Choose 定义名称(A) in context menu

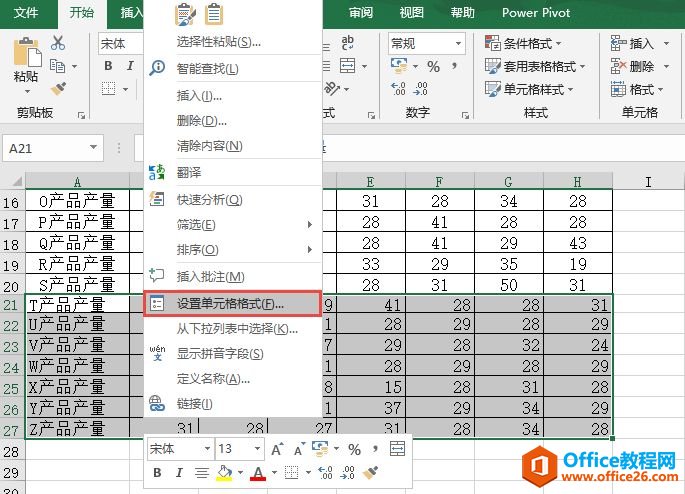[x=233, y=379]
